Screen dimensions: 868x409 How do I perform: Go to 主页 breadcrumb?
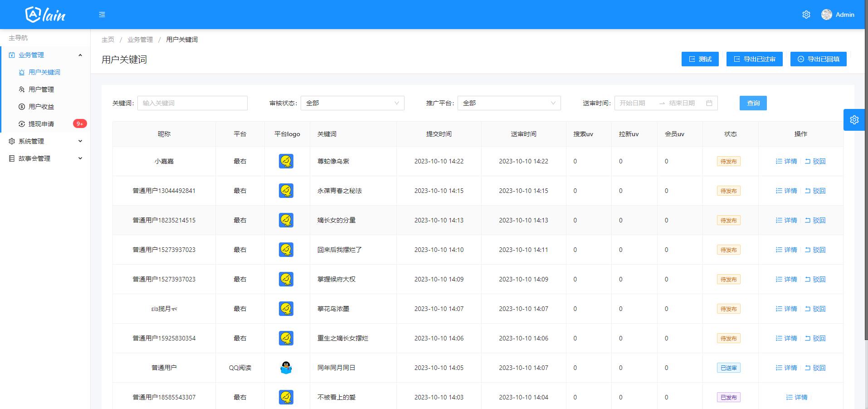(108, 39)
